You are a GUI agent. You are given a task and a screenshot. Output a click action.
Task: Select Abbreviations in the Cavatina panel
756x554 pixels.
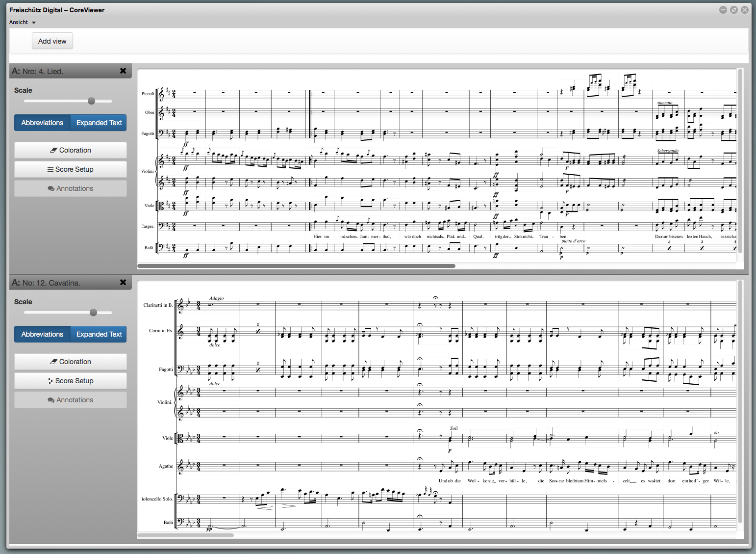click(x=42, y=334)
